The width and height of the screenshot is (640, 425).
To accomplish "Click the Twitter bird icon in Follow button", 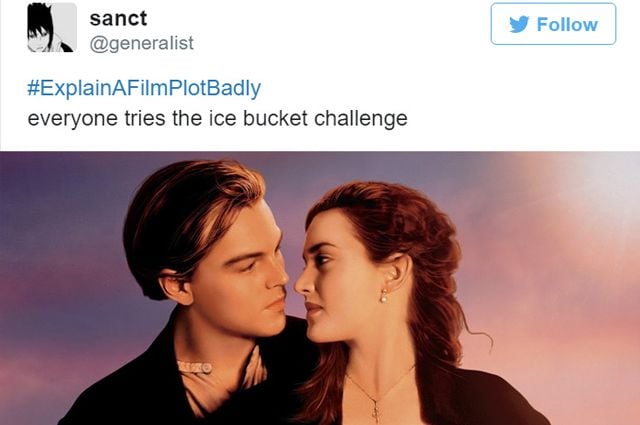I will pos(519,24).
